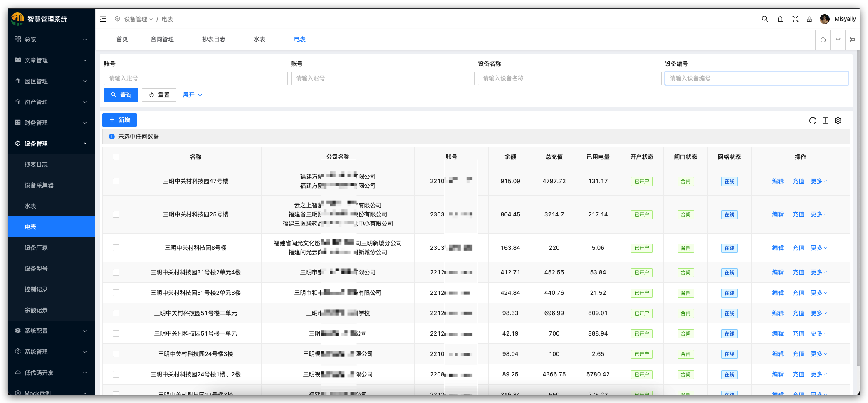
Task: Click the 资产管理 icon in sidebar
Action: click(x=18, y=102)
